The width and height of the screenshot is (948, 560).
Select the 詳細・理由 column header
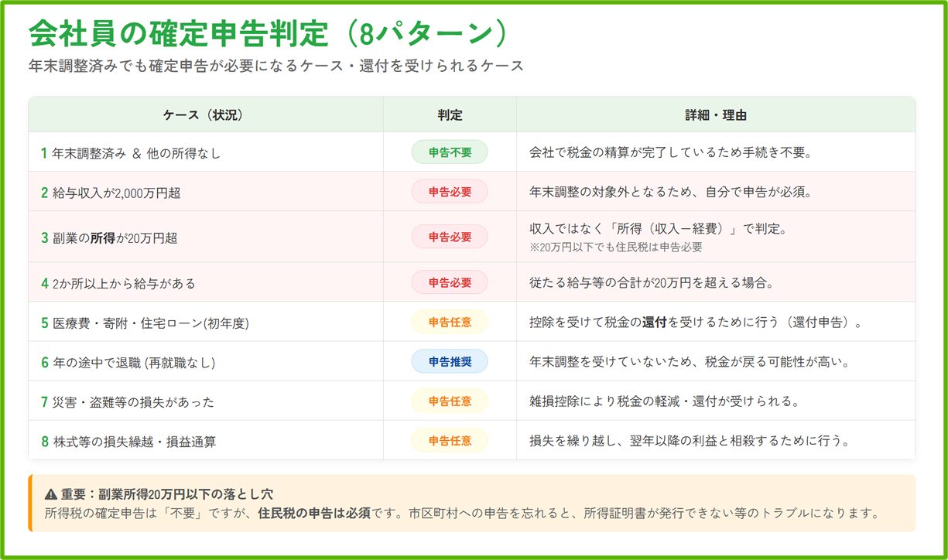click(715, 115)
